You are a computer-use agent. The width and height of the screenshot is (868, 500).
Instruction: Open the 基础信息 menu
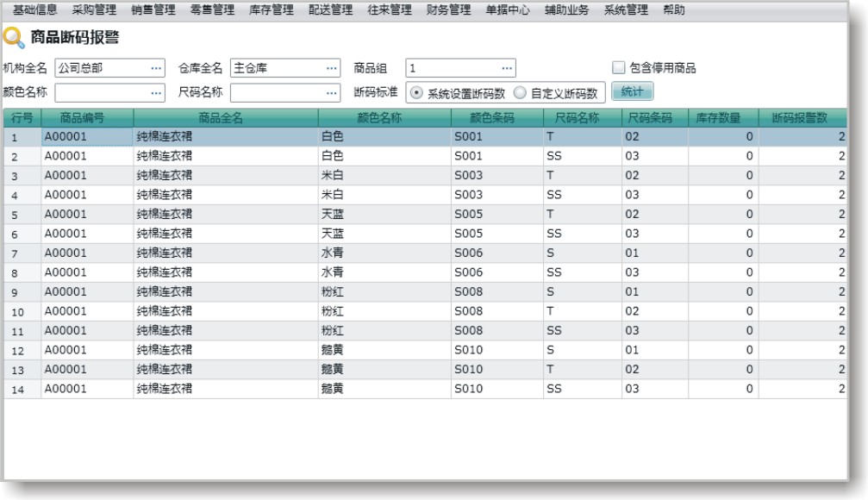click(34, 9)
